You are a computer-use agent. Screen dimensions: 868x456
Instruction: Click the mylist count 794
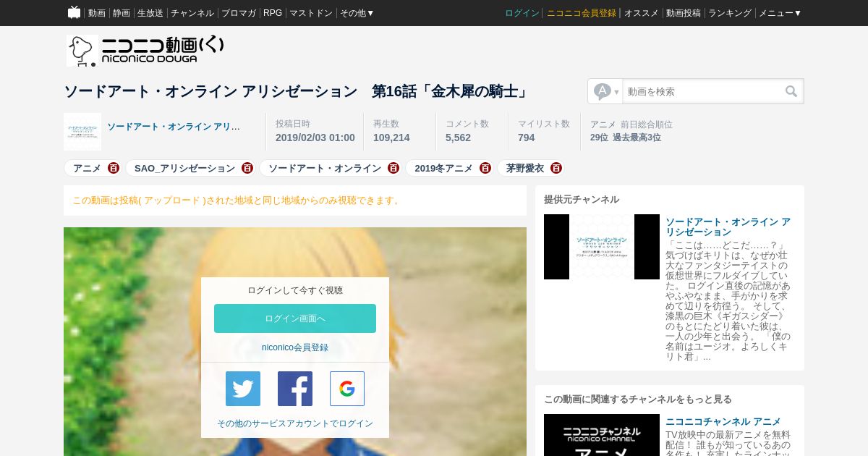527,138
